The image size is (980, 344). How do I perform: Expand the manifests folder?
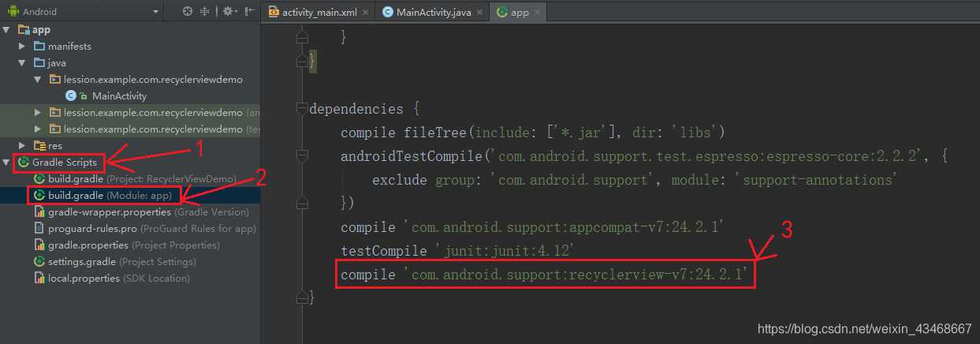23,47
